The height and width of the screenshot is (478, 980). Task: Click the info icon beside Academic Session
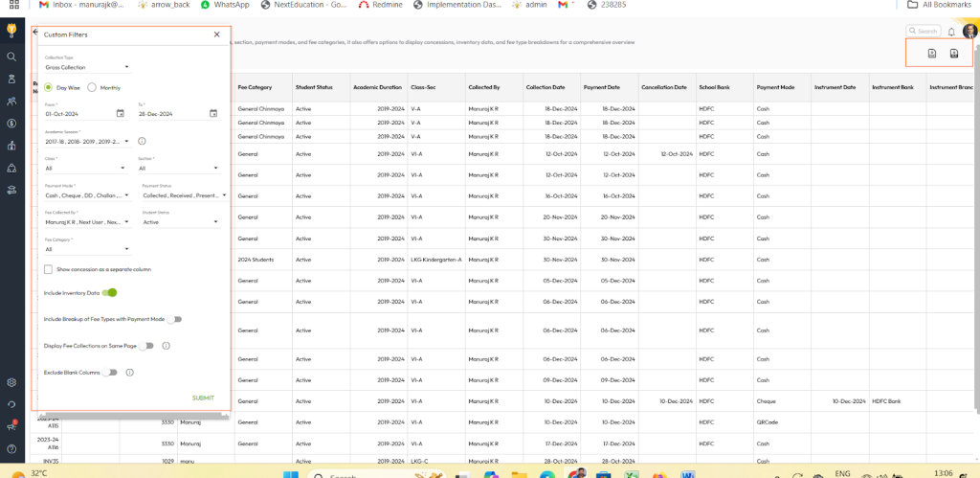[142, 141]
